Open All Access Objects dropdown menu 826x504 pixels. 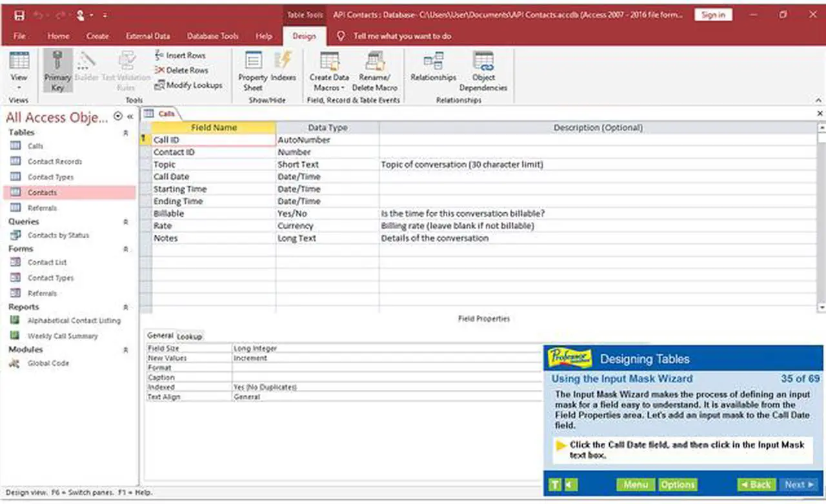pyautogui.click(x=117, y=116)
